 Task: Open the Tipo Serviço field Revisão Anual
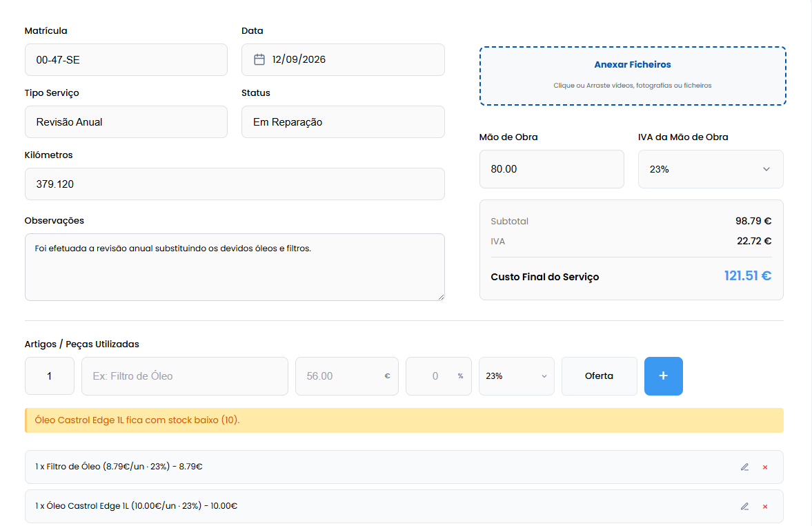[x=126, y=121]
